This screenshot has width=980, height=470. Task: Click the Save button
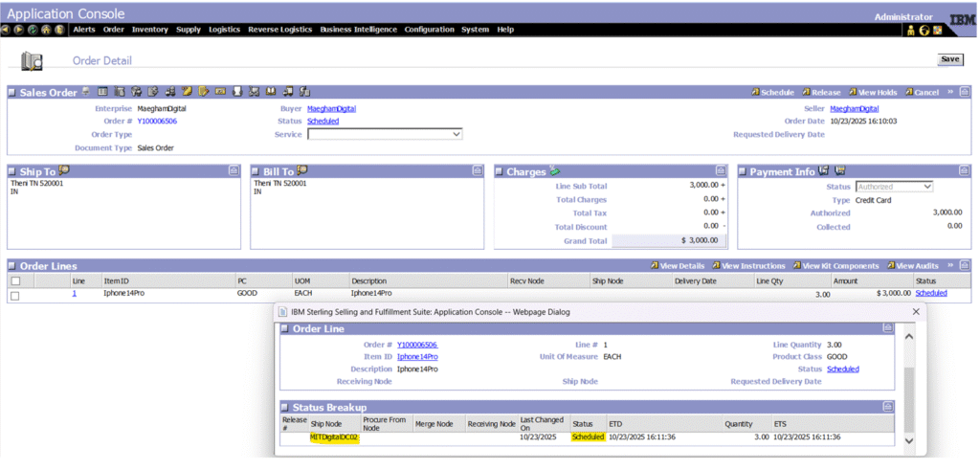coord(949,59)
